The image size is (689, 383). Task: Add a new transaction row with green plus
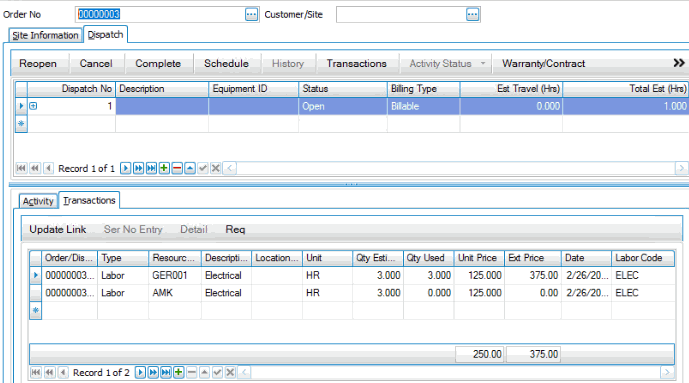click(179, 372)
